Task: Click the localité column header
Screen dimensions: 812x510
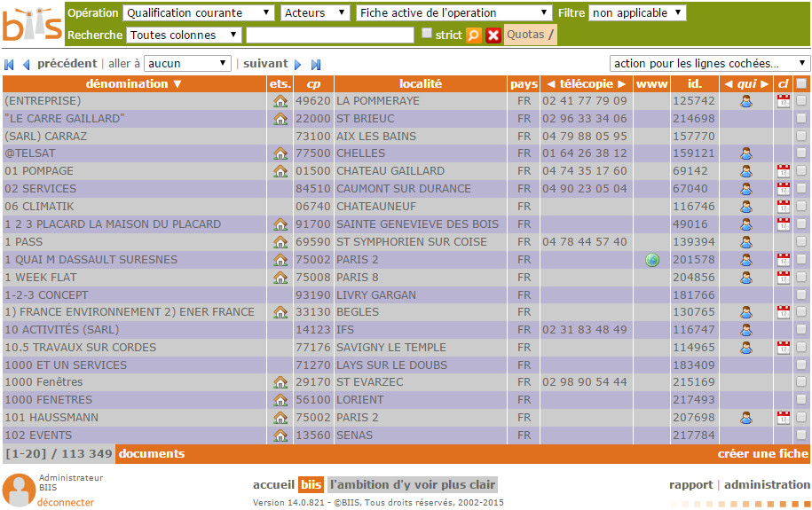Action: (421, 84)
